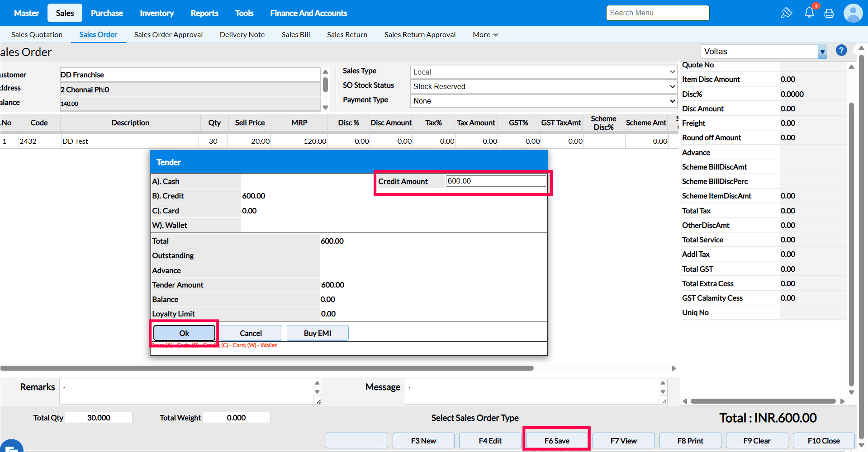This screenshot has height=452, width=868.
Task: Click the customer box scroll-down arrow
Action: [x=325, y=108]
